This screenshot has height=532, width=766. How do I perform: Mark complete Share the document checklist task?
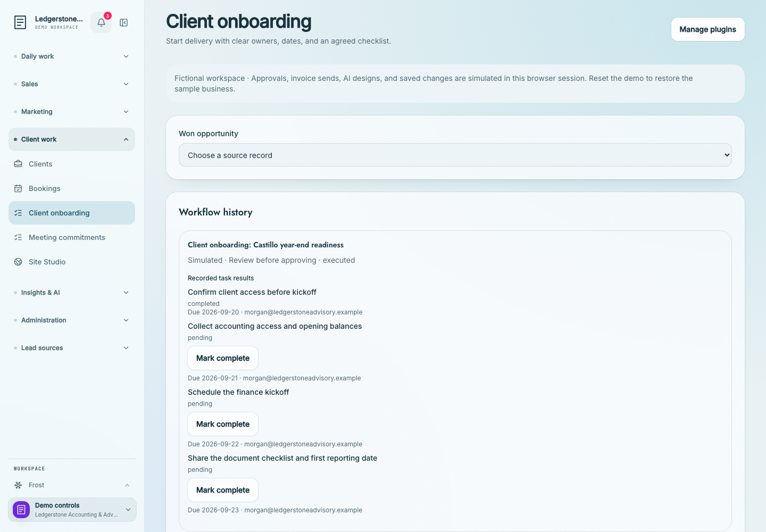223,490
